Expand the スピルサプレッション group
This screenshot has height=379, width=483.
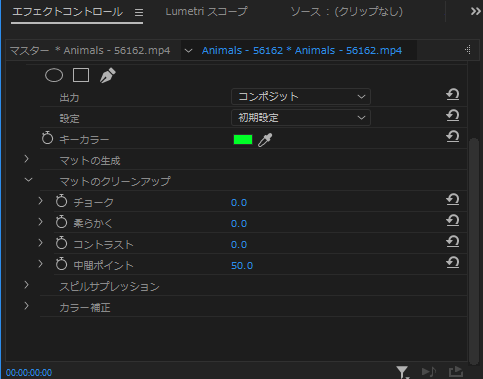click(27, 285)
